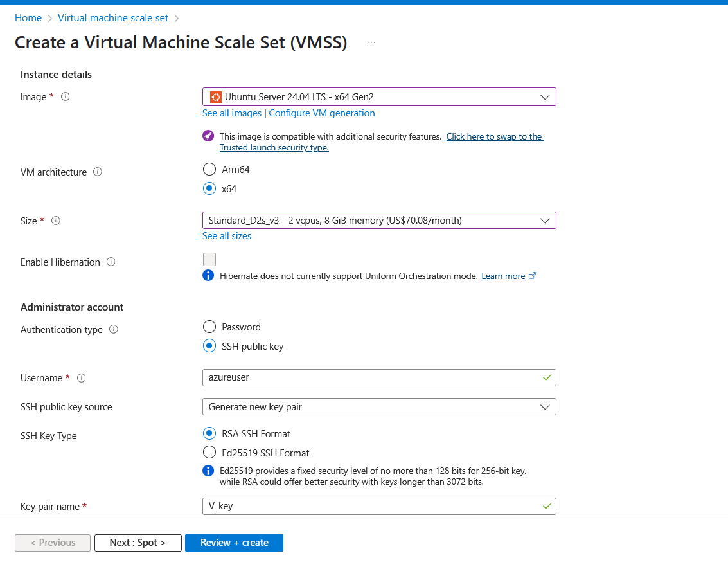
Task: Open the See all images link
Action: (232, 113)
